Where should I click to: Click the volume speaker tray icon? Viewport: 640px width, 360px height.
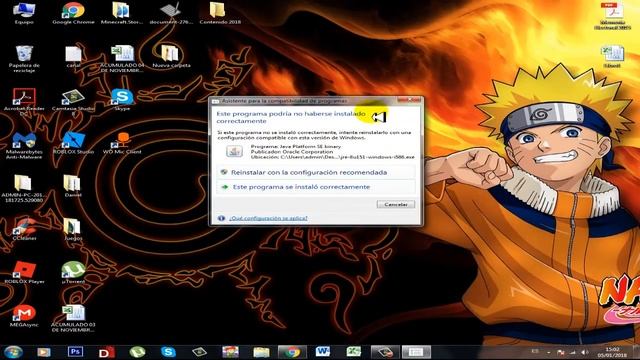(584, 352)
